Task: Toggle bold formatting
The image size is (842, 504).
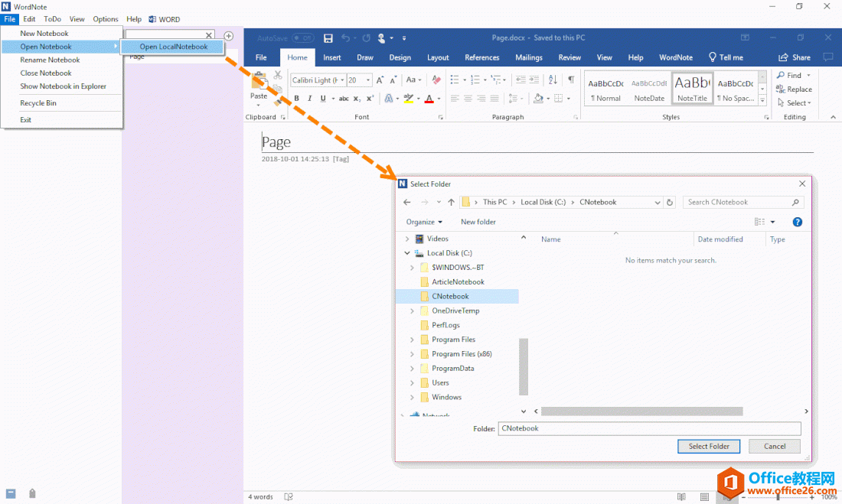Action: click(296, 98)
